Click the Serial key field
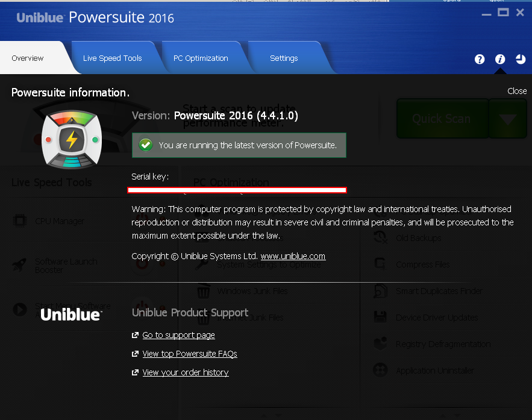The image size is (532, 420). [x=237, y=190]
